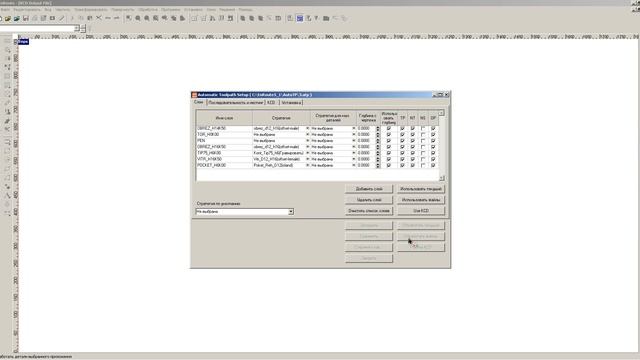Toggle TP checkbox for POCKET_H0K00 layer

pyautogui.click(x=402, y=165)
